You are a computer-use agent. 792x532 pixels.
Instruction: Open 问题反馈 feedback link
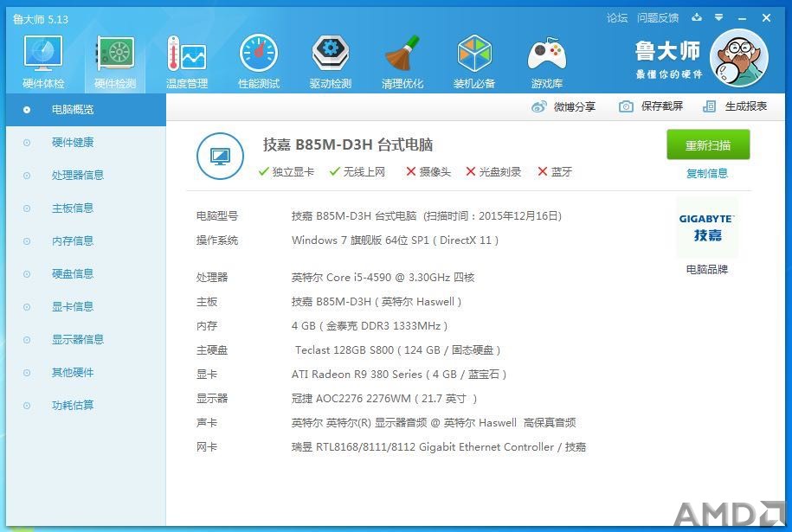(658, 18)
